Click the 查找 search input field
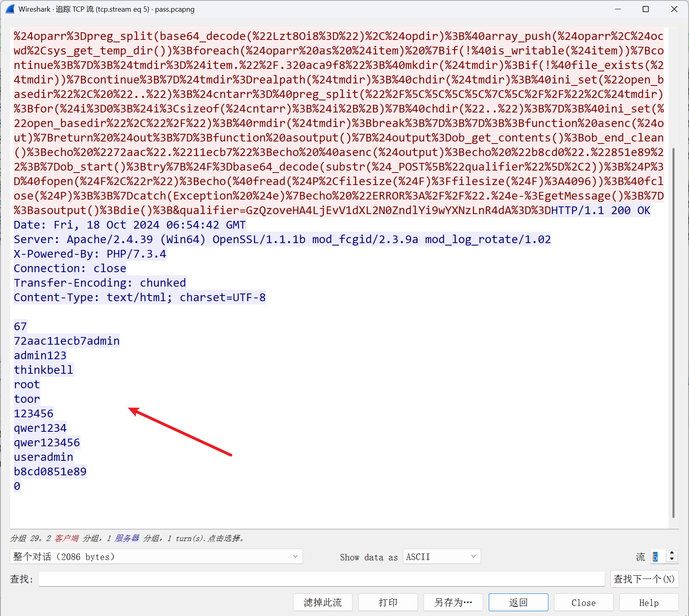Image resolution: width=689 pixels, height=616 pixels. [x=322, y=579]
